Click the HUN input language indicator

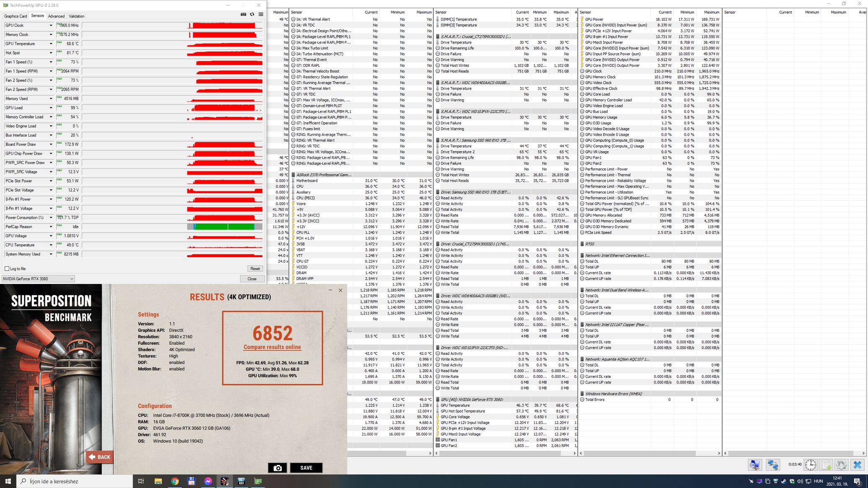click(818, 481)
